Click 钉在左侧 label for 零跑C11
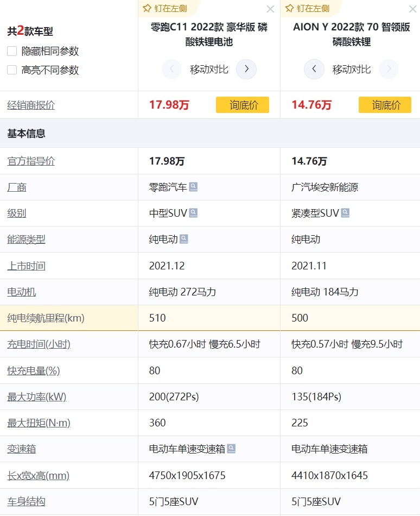Screen dimensions: 420x516 (170, 8)
